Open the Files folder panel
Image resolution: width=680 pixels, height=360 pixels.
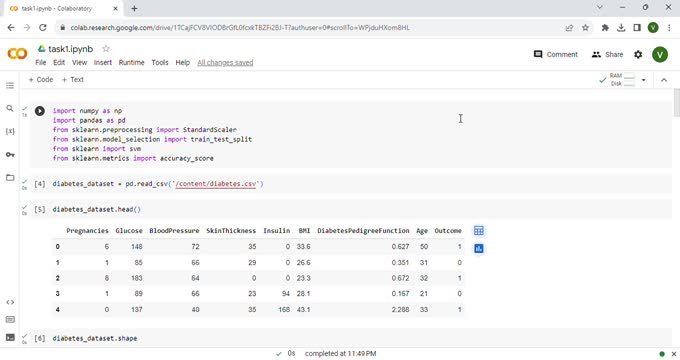coord(10,177)
